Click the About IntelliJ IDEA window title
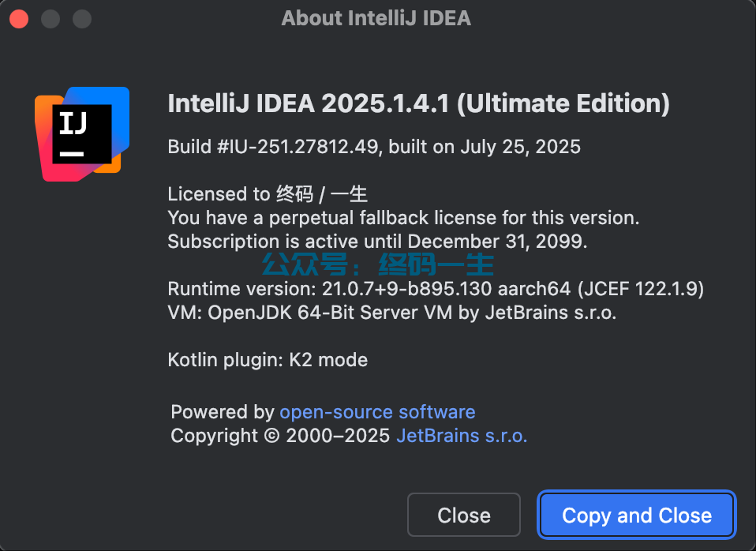This screenshot has height=551, width=756. coord(376,18)
